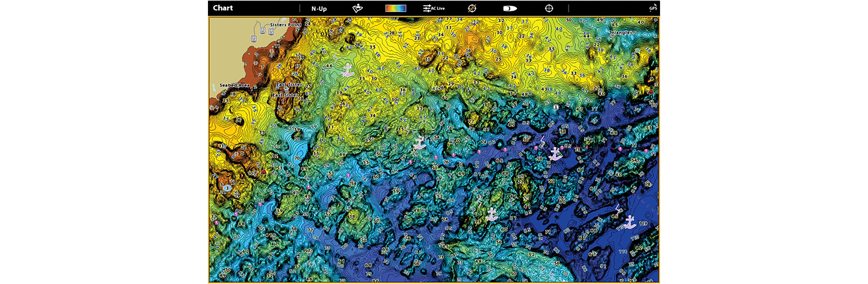The height and width of the screenshot is (284, 868).
Task: Activate the crosshair cursor icon
Action: pyautogui.click(x=549, y=8)
